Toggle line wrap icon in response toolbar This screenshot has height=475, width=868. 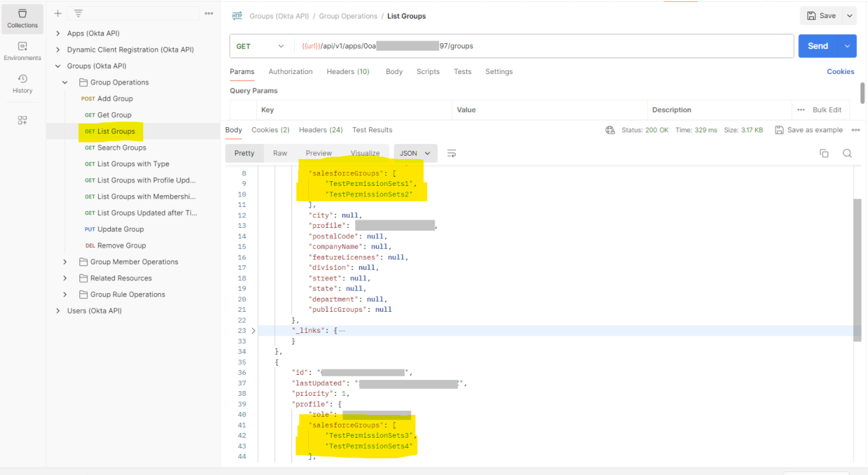pos(451,153)
